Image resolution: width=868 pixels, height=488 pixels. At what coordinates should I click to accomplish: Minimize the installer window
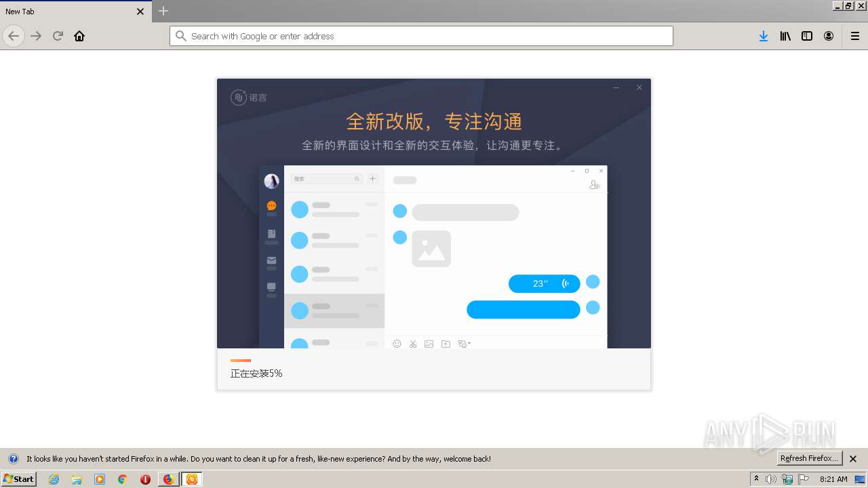coord(616,87)
